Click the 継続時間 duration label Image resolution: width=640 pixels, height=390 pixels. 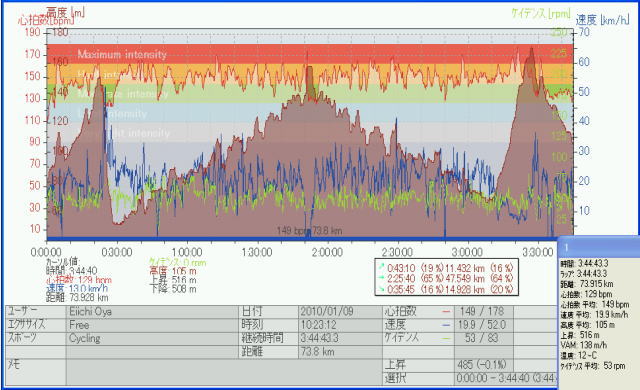click(262, 338)
